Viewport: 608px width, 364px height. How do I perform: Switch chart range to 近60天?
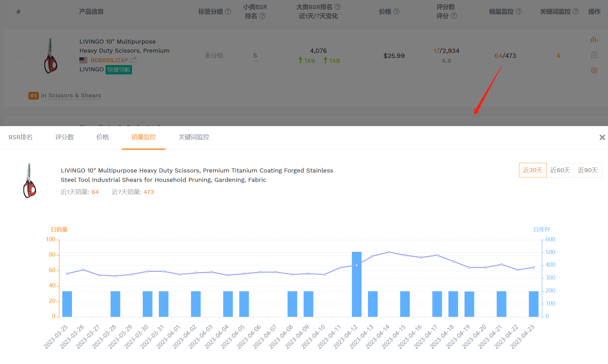pyautogui.click(x=560, y=170)
